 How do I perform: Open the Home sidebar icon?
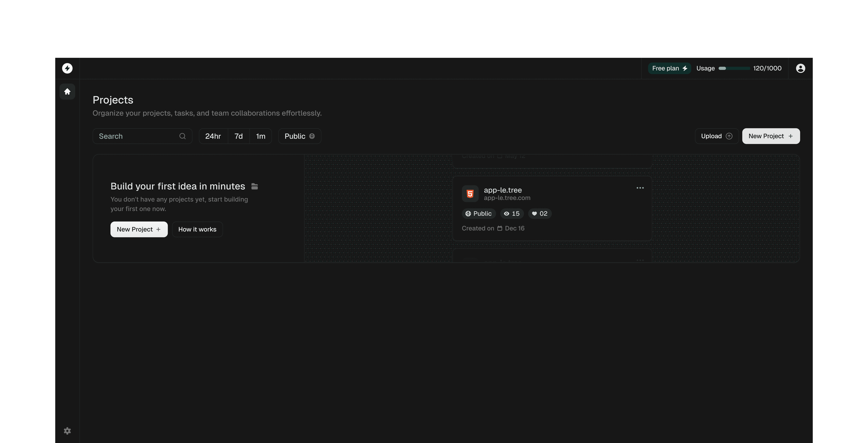point(67,92)
